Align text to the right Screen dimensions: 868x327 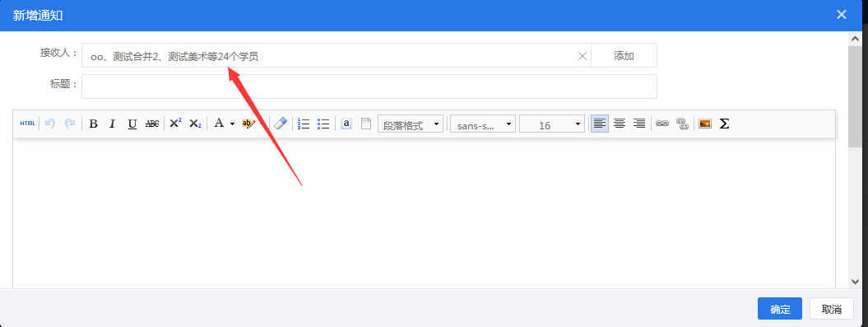click(639, 124)
